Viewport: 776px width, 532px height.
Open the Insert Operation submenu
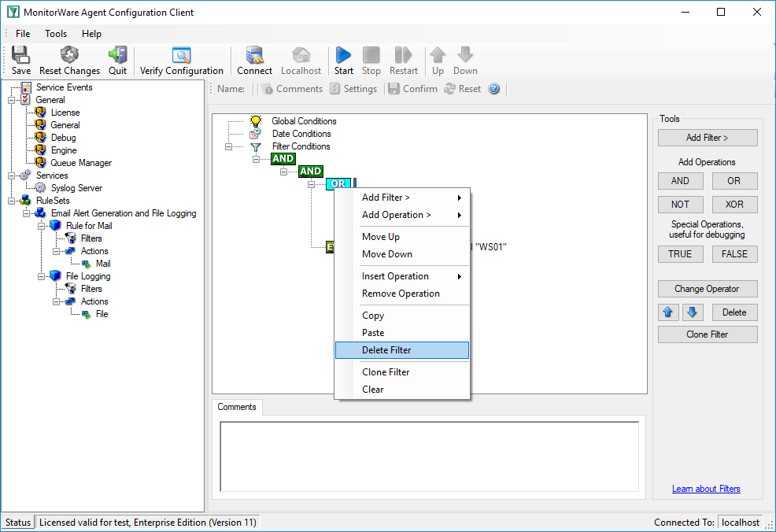tap(402, 276)
